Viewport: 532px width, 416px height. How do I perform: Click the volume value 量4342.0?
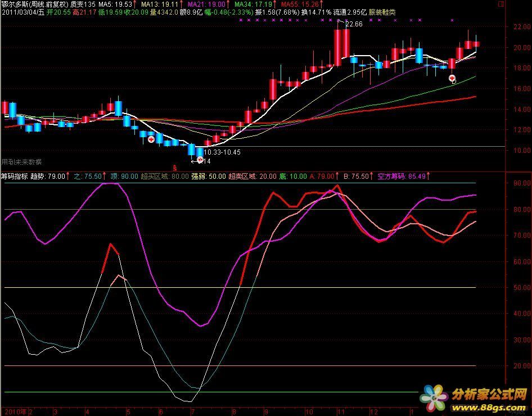point(164,12)
